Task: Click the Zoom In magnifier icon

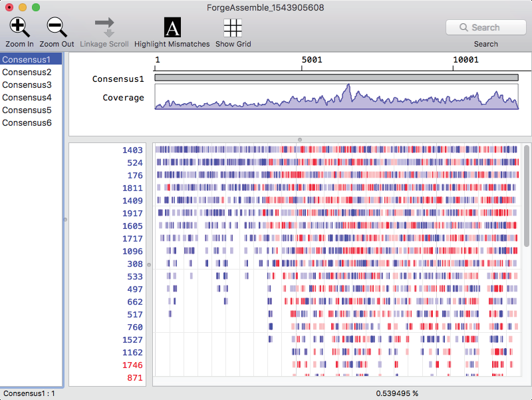Action: (x=19, y=27)
